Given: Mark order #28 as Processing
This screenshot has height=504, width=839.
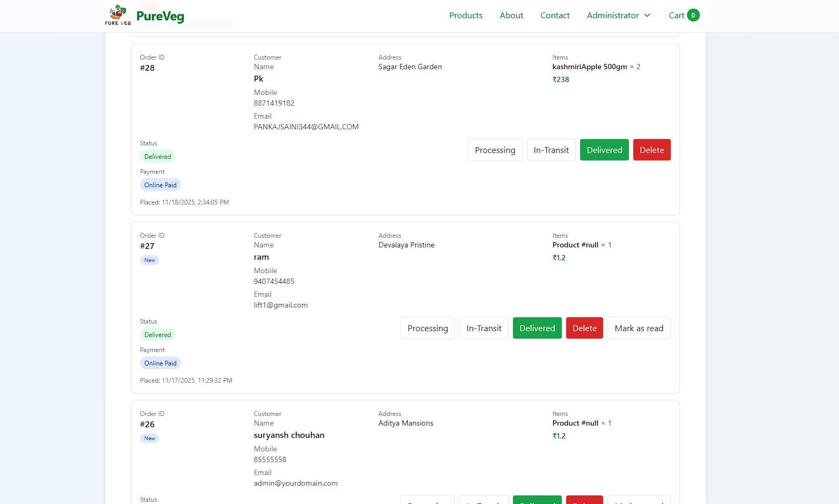Looking at the screenshot, I should point(495,150).
